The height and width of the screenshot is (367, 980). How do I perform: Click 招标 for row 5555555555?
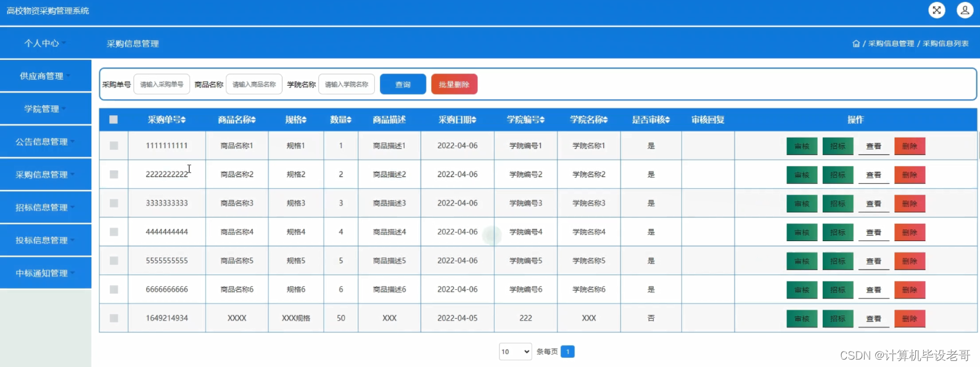tap(838, 262)
